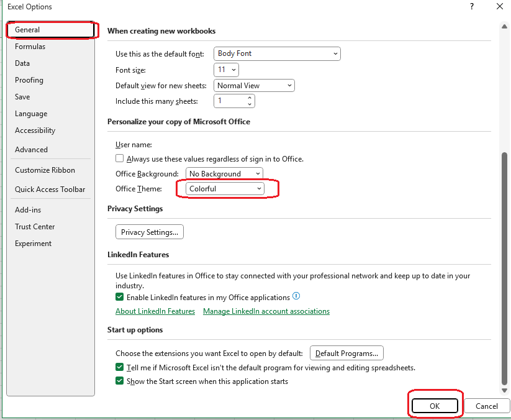Disable LinkedIn features checkbox

(120, 297)
